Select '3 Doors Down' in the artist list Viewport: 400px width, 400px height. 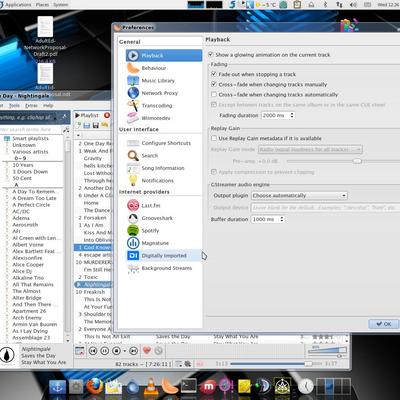pos(30,172)
